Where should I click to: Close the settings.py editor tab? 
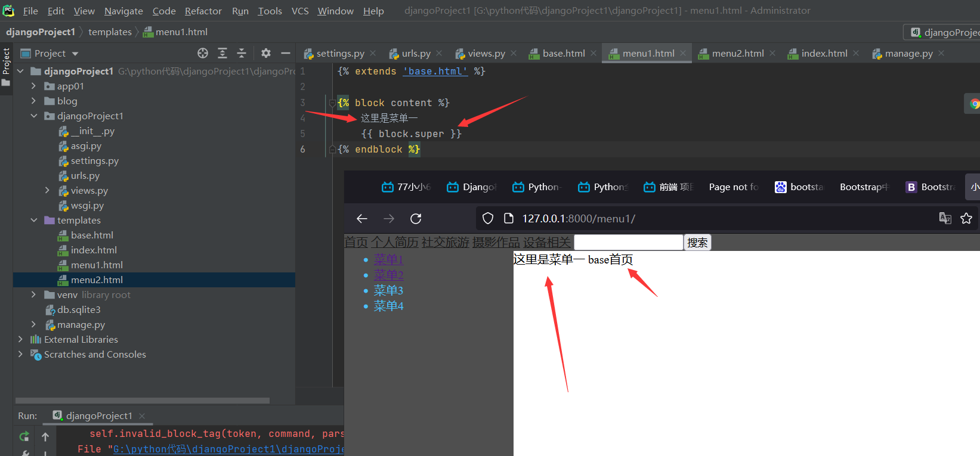pyautogui.click(x=373, y=53)
